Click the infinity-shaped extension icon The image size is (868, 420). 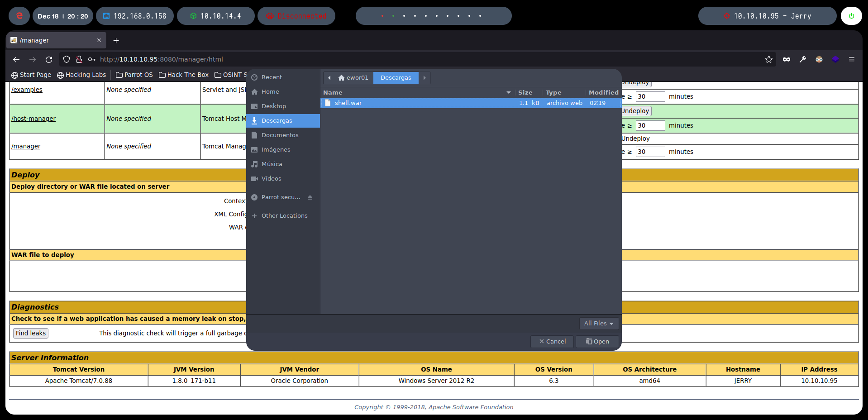pyautogui.click(x=787, y=59)
